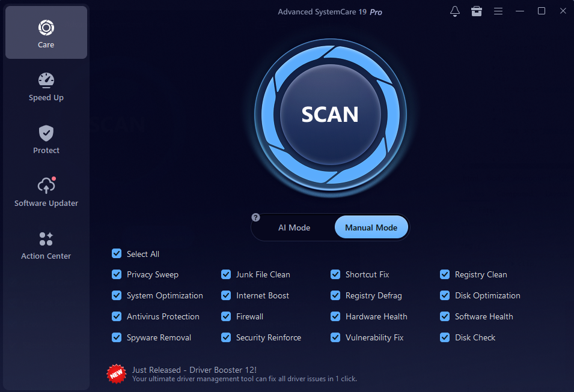Open the Driver Booster 12 release link
The height and width of the screenshot is (392, 574).
click(x=194, y=370)
